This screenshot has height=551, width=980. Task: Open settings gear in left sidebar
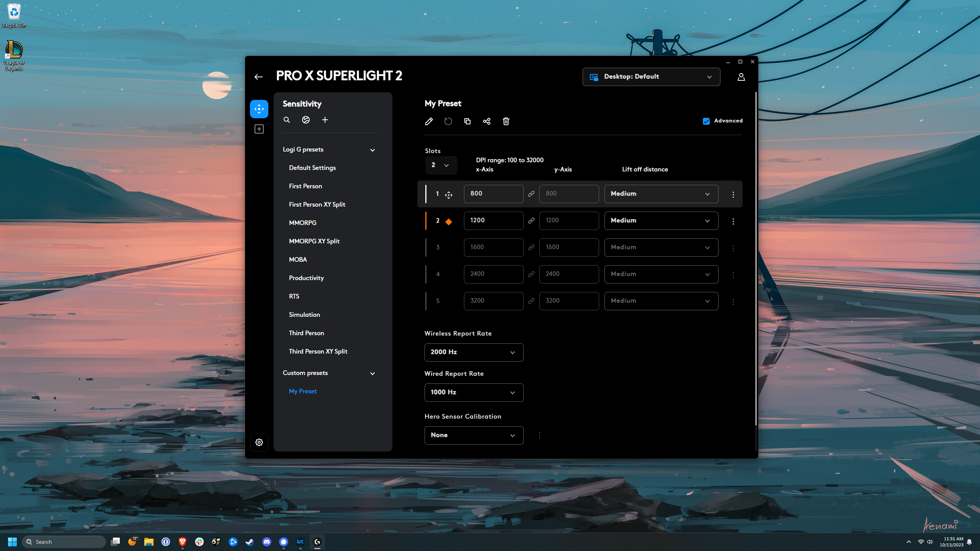pyautogui.click(x=259, y=442)
